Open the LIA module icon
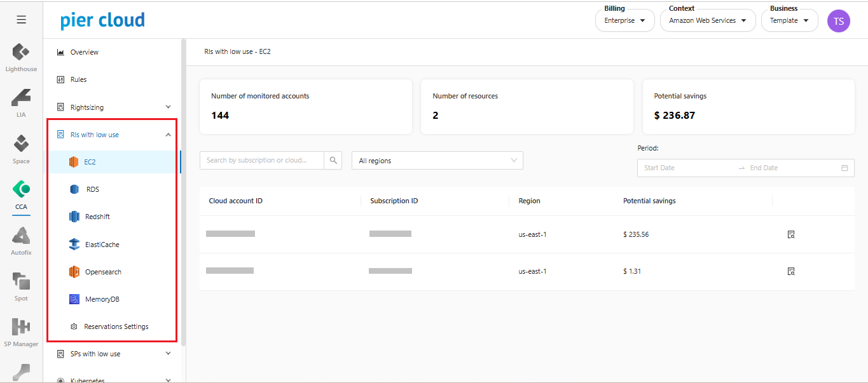Screen dimensions: 868x383 [x=21, y=98]
